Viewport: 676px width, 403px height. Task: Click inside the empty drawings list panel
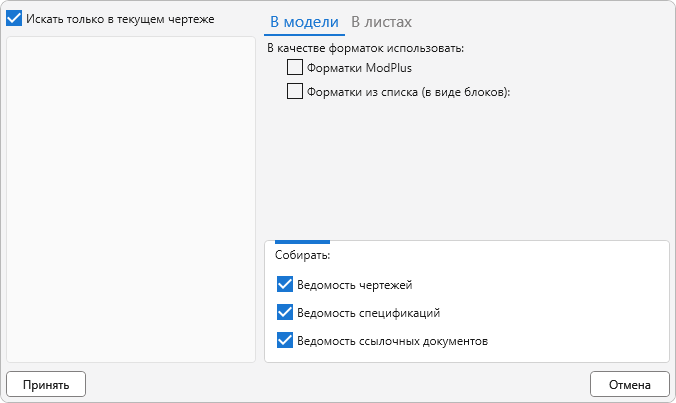click(131, 199)
